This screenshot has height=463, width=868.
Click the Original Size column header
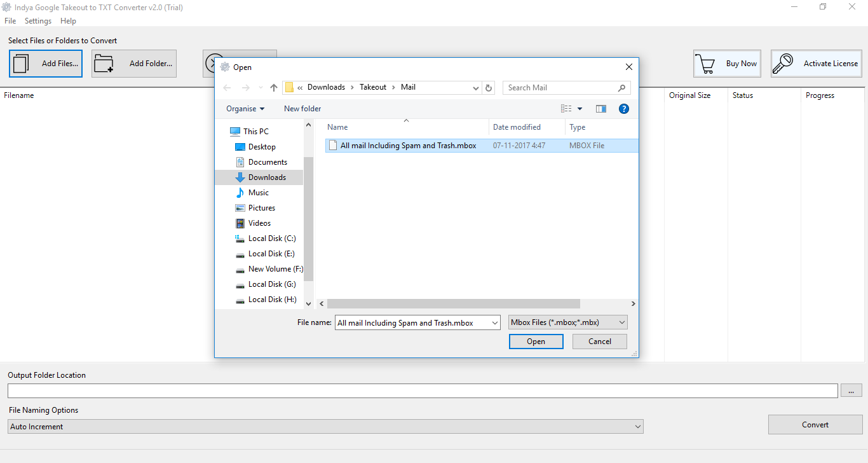pyautogui.click(x=689, y=95)
